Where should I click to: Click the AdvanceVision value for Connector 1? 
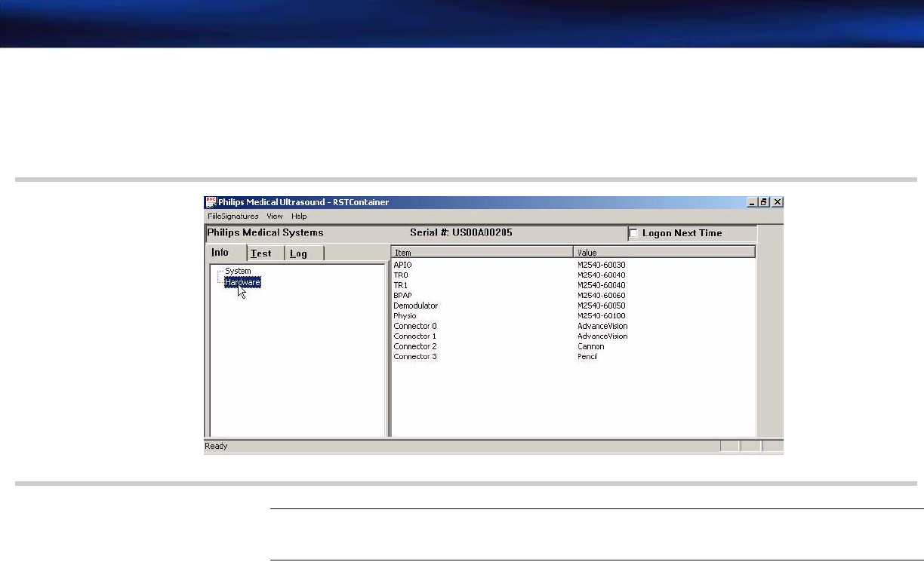coord(602,336)
